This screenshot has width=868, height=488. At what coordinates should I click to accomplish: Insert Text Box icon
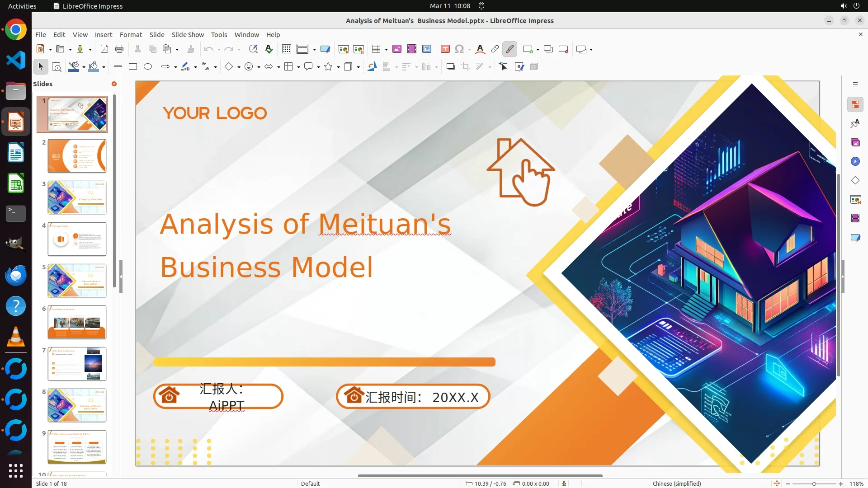point(445,49)
